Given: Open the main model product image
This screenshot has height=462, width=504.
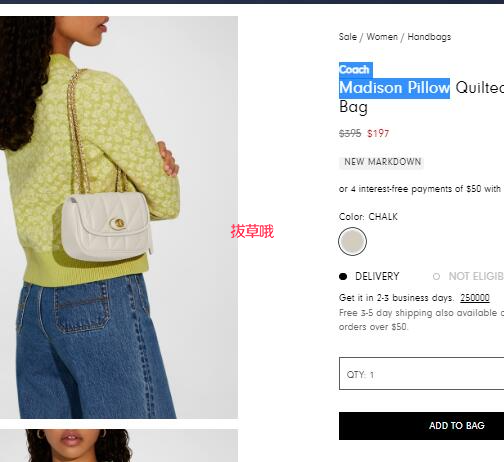Looking at the screenshot, I should pyautogui.click(x=119, y=217).
